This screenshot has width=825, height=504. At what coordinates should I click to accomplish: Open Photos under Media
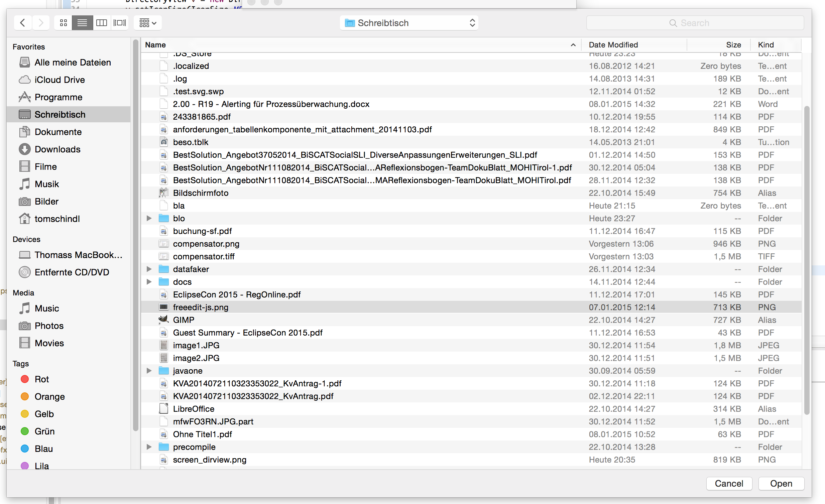click(x=69, y=326)
